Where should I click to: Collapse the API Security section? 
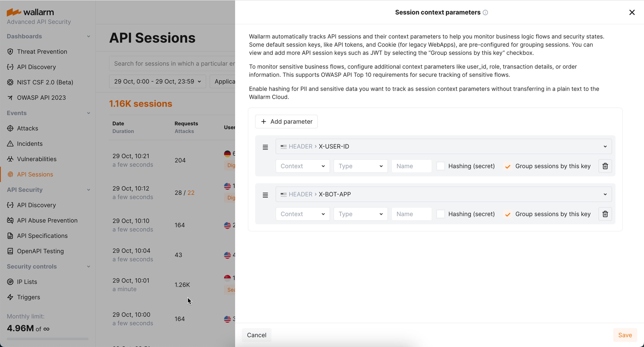[x=89, y=190]
